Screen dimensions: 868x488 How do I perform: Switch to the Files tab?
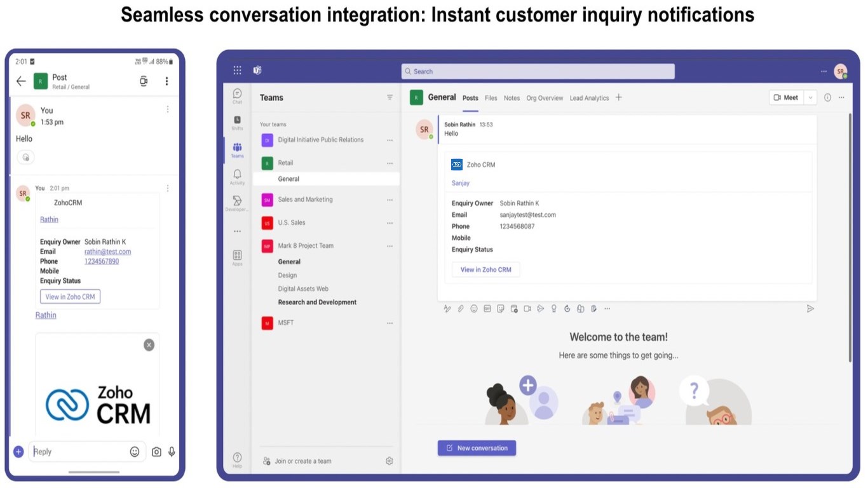coord(491,98)
